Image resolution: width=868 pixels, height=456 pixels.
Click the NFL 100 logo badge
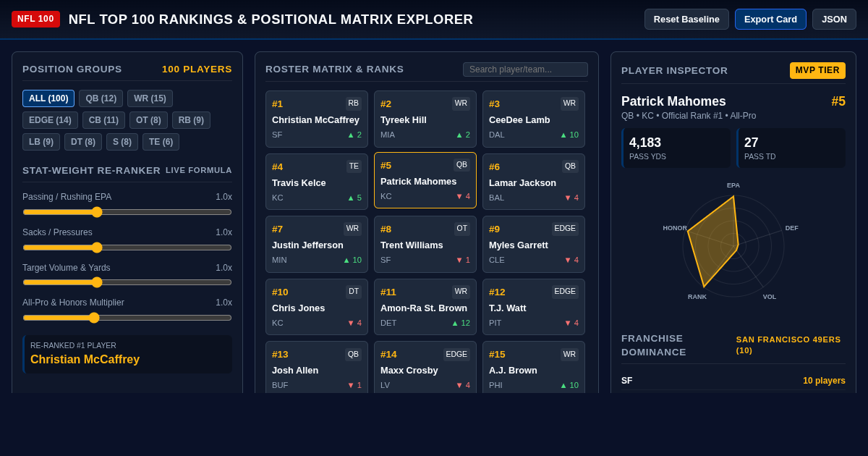tap(35, 19)
